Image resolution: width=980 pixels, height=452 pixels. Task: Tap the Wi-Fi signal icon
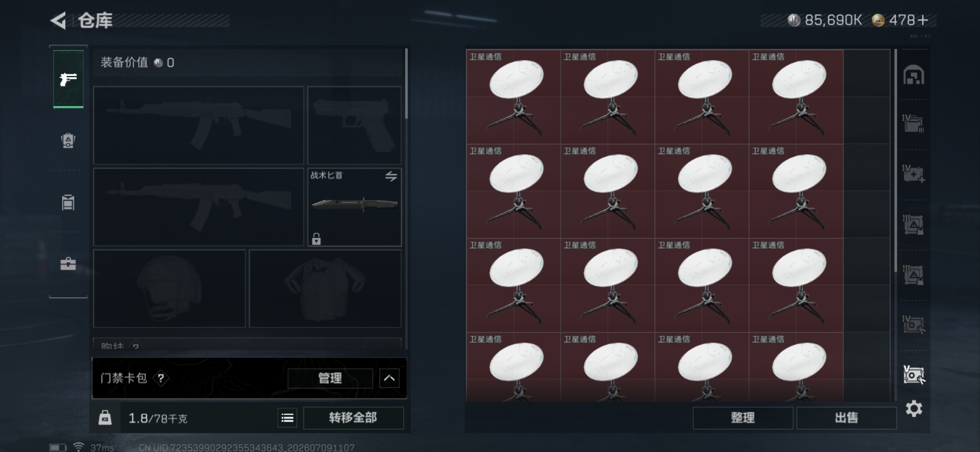pos(79,447)
